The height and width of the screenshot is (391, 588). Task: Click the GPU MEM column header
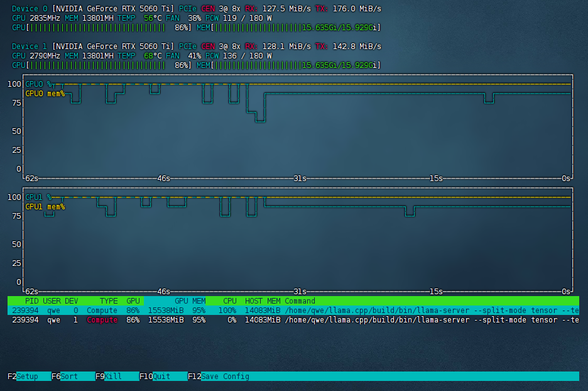coord(190,301)
